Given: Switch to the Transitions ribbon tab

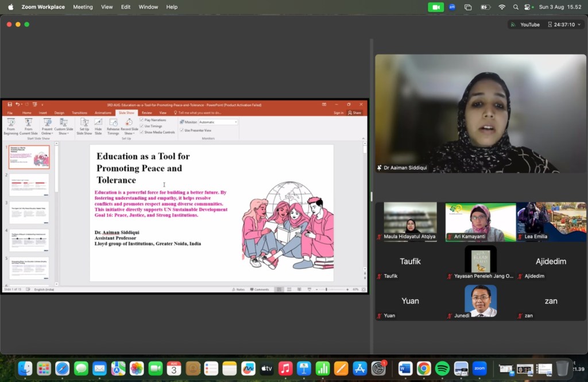Looking at the screenshot, I should pyautogui.click(x=79, y=113).
